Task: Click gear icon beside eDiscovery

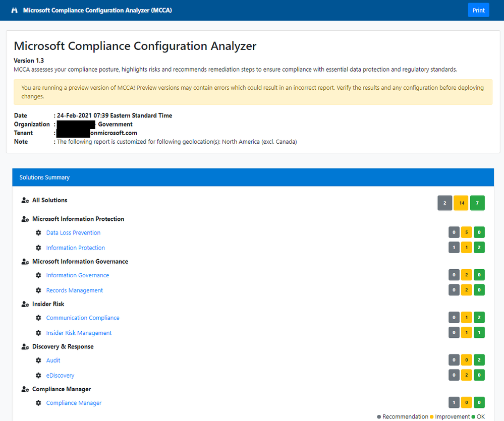Action: pos(38,376)
